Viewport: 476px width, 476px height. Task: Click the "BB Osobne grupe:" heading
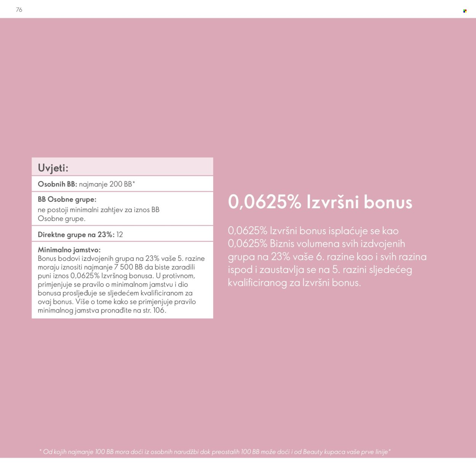pos(67,199)
